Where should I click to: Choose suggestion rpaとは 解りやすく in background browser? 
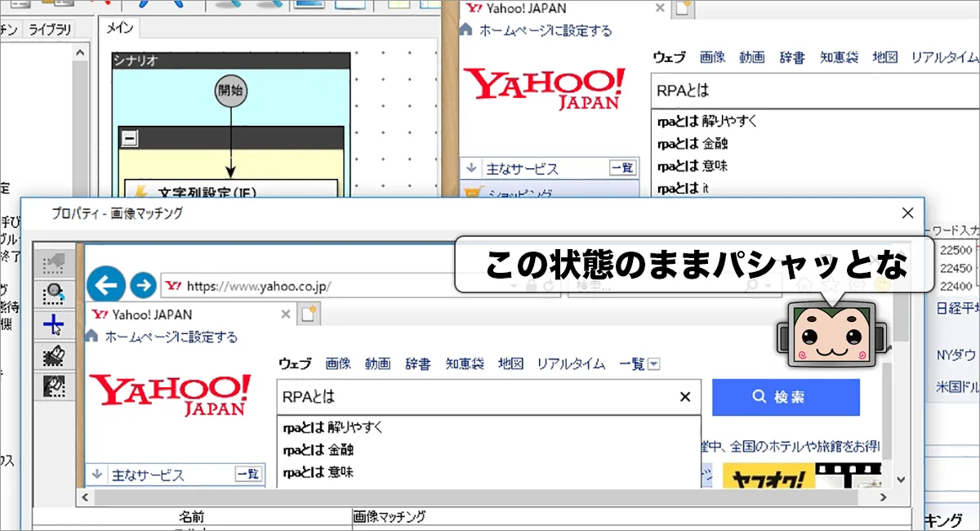click(707, 121)
